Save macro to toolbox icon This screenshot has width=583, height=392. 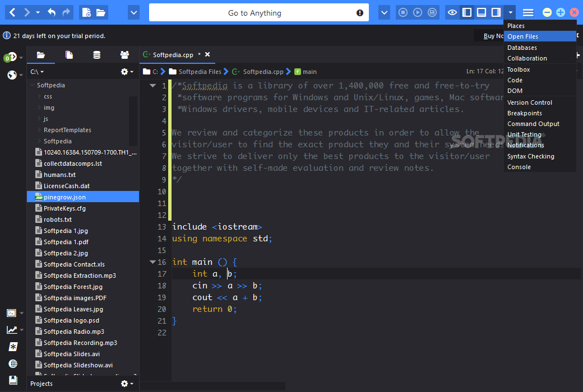coord(432,13)
